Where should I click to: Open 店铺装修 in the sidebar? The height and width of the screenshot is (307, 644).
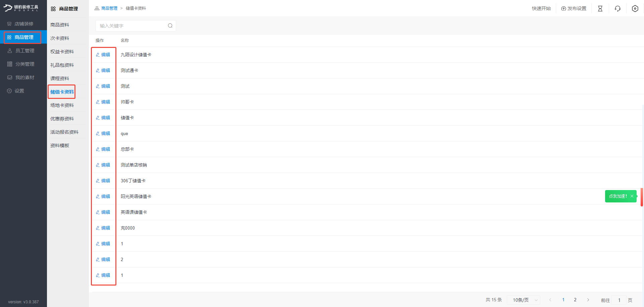point(23,24)
